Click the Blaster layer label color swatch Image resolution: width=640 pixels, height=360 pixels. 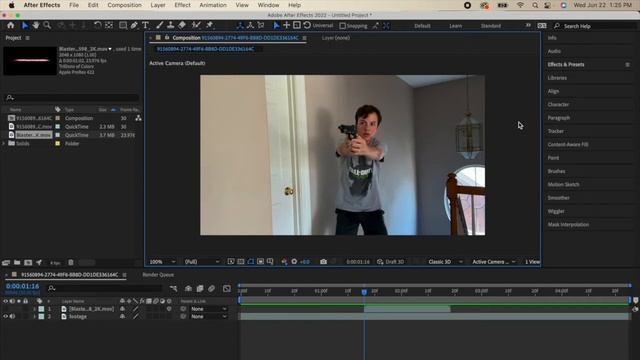coord(41,309)
